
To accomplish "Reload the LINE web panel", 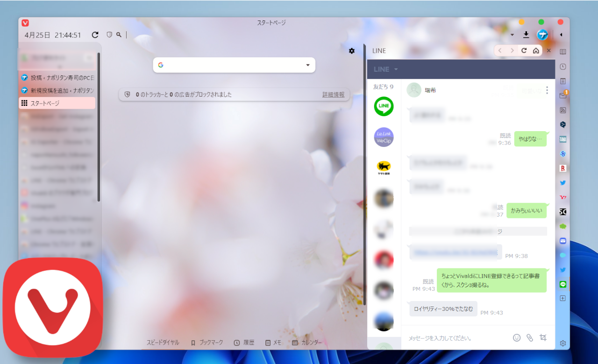I will click(x=524, y=50).
